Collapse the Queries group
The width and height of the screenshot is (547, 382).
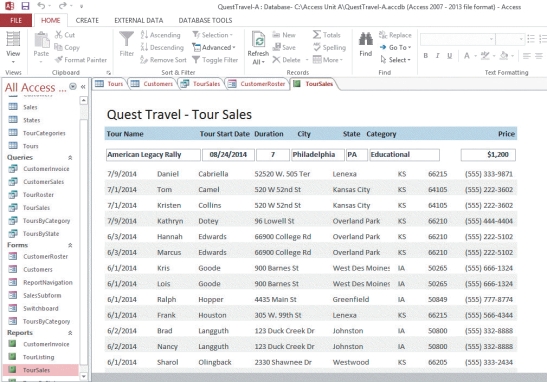coord(70,158)
